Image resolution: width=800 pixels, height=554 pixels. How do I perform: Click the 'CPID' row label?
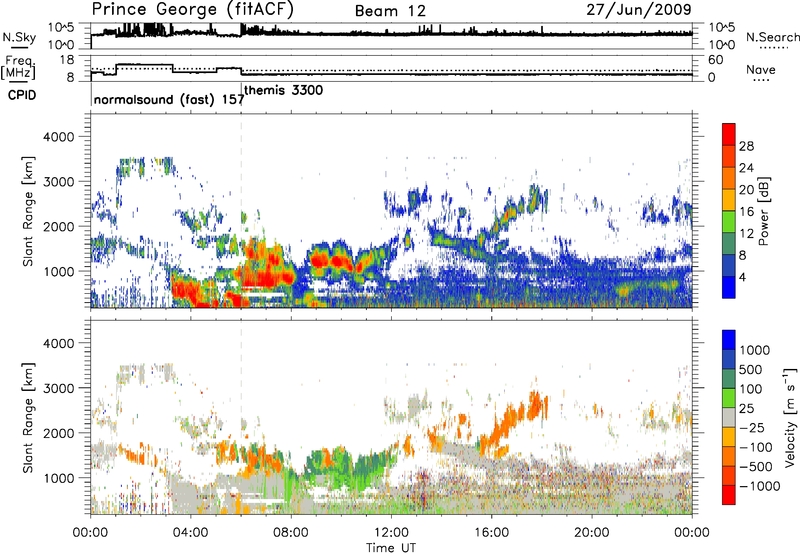tap(22, 95)
